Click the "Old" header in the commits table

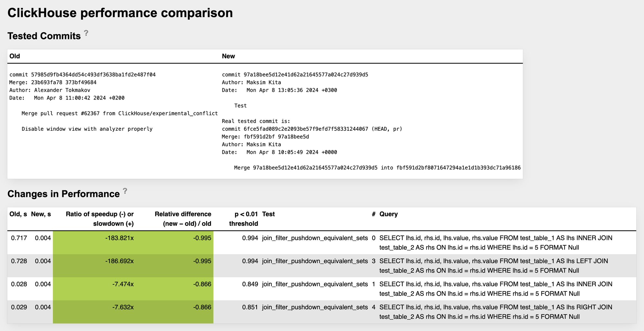(x=15, y=56)
